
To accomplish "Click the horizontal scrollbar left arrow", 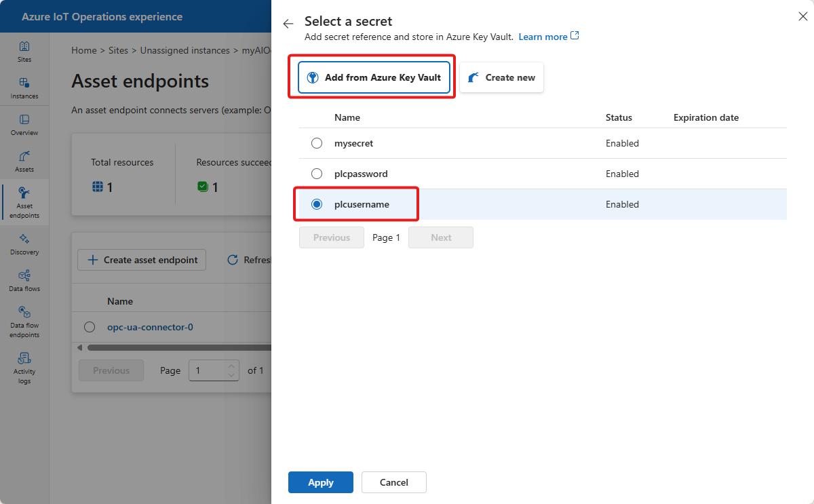I will 79,347.
